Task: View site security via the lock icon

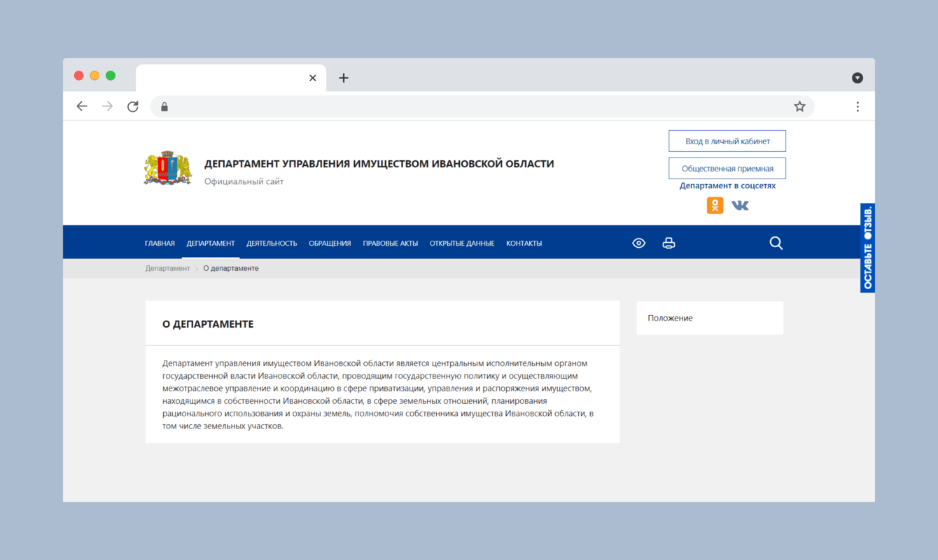Action: [164, 106]
